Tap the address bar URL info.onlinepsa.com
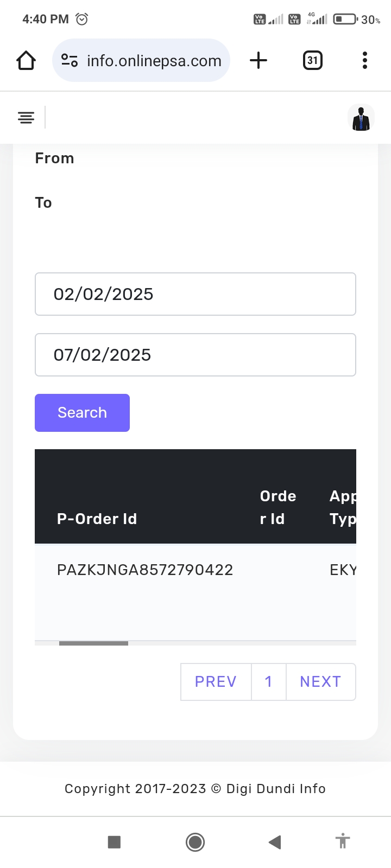The height and width of the screenshot is (868, 391). click(x=154, y=61)
